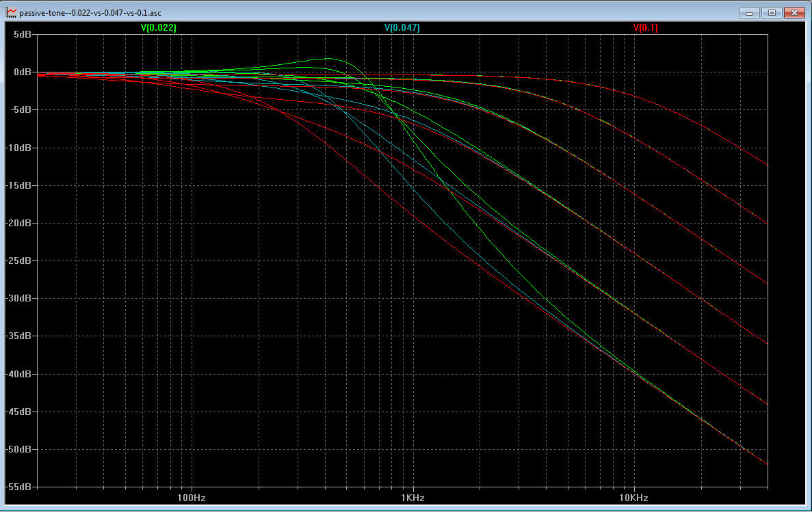Click the 100Hz frequency axis label
Screen dimensions: 812x512
(x=192, y=498)
